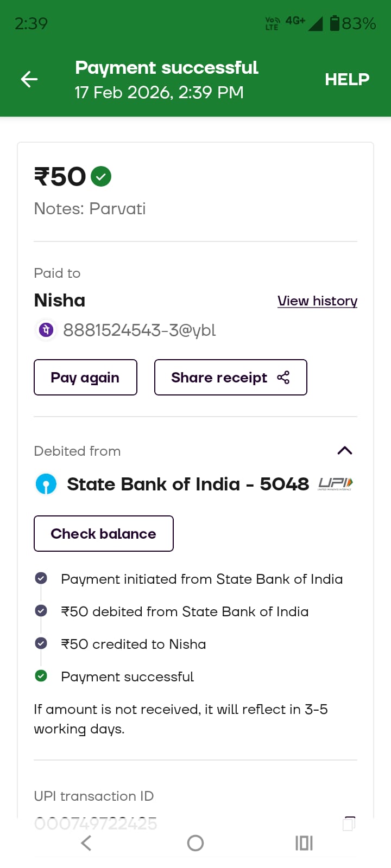This screenshot has height=868, width=391.
Task: Tap the share icon in Share receipt
Action: tap(283, 378)
